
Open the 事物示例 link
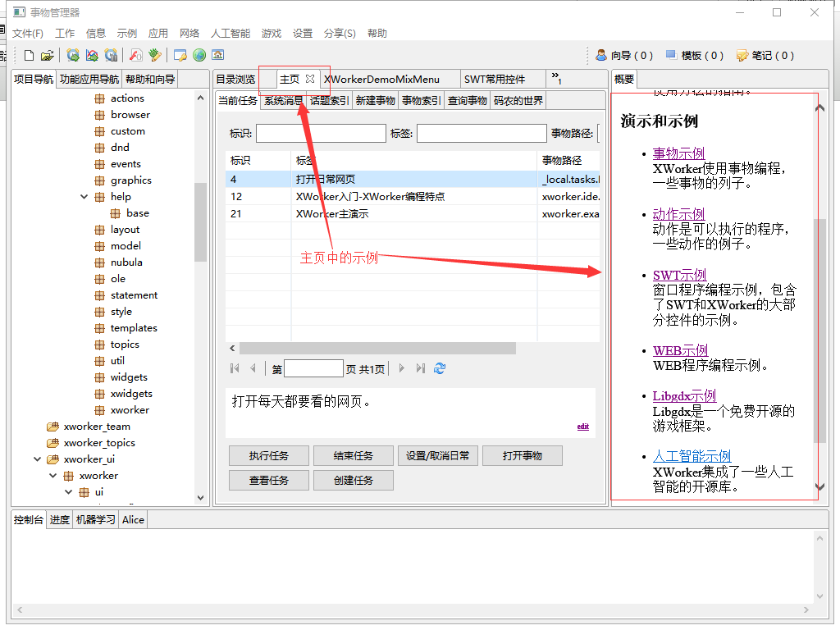(x=678, y=153)
